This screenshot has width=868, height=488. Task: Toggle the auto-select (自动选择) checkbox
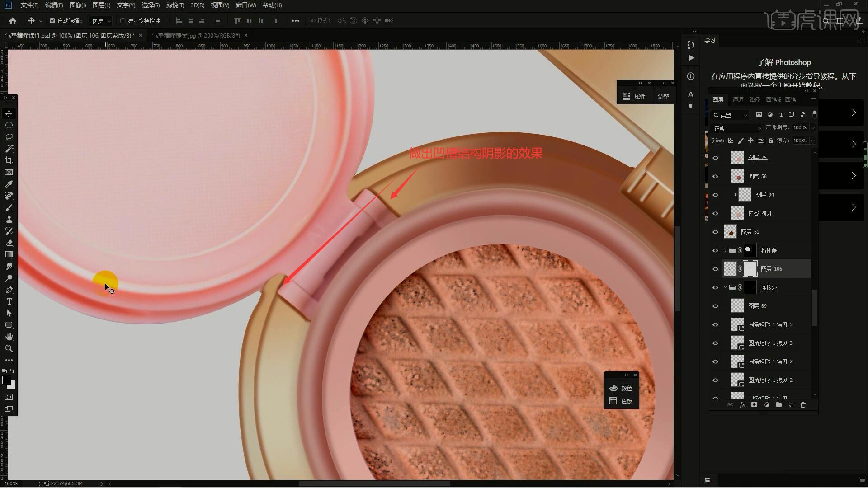click(x=52, y=21)
